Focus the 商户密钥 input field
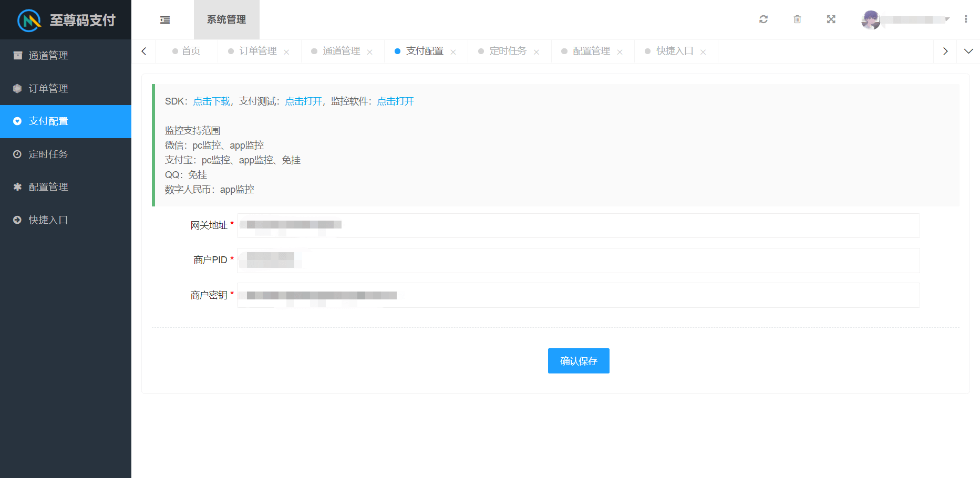Viewport: 980px width, 478px height. pyautogui.click(x=578, y=295)
